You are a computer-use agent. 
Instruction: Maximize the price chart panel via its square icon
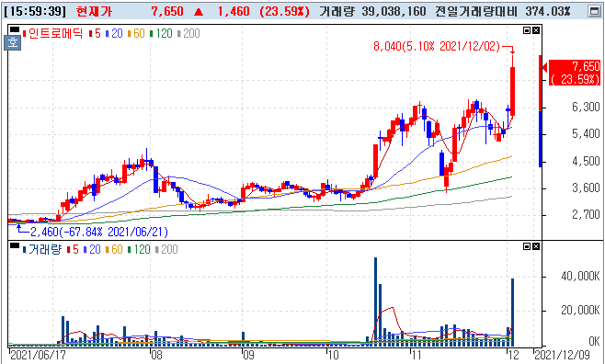[527, 30]
